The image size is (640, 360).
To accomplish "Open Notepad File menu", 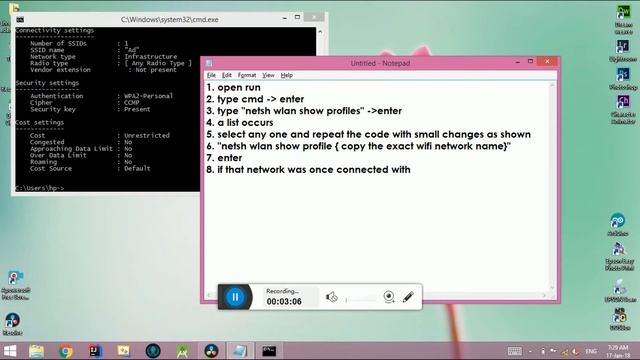I will pos(211,75).
